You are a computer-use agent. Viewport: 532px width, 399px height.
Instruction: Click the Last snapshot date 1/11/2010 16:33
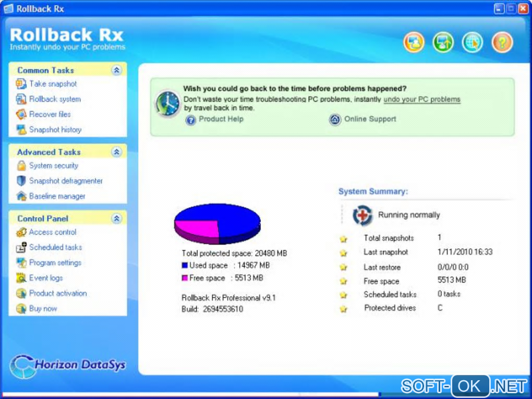click(465, 252)
